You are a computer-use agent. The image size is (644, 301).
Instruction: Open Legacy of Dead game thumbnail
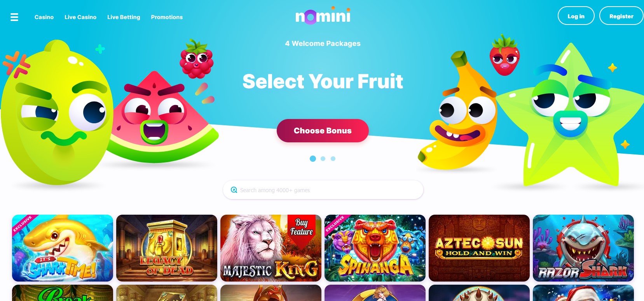click(167, 248)
